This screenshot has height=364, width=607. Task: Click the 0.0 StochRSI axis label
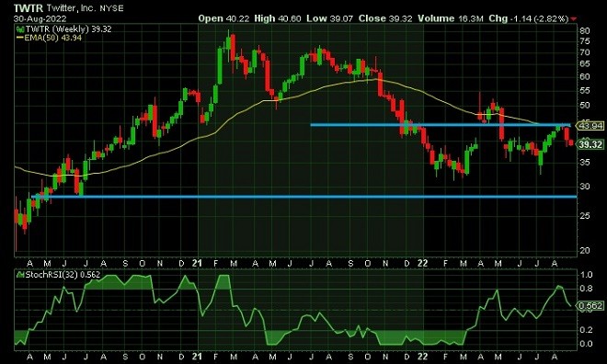587,344
